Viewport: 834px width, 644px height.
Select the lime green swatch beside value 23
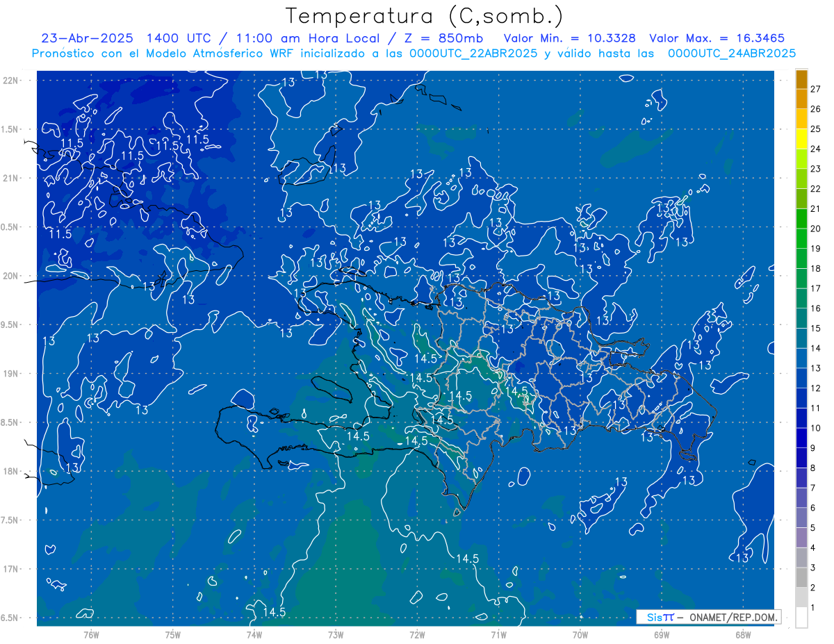pos(801,159)
